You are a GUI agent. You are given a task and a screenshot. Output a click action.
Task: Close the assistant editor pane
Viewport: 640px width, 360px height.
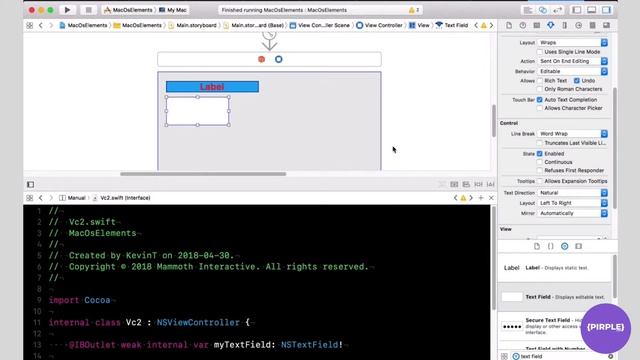pos(491,198)
